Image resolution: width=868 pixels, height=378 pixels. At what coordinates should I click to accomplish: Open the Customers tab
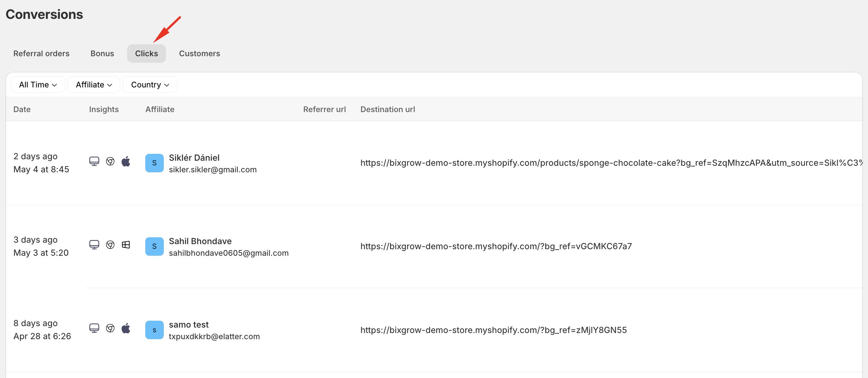click(x=199, y=53)
